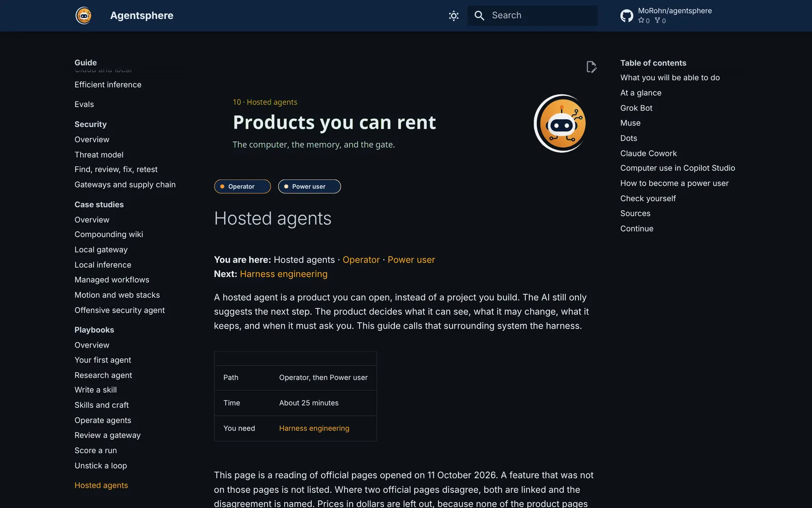Screen dimensions: 812x508
Task: Open Compounding wiki page
Action: tap(109, 235)
